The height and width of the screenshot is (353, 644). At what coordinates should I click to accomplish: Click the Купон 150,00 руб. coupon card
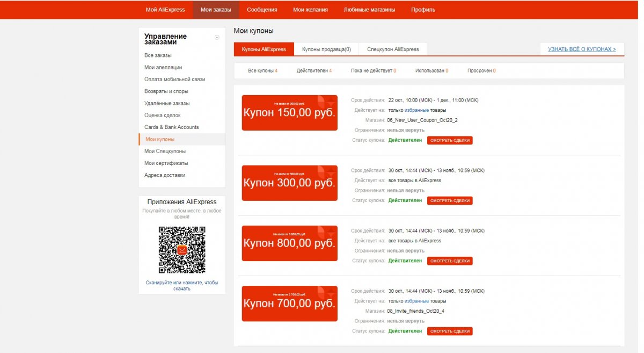point(290,113)
